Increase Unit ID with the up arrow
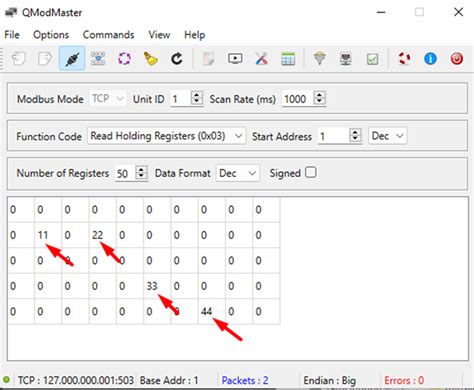474x390 pixels. coord(197,95)
